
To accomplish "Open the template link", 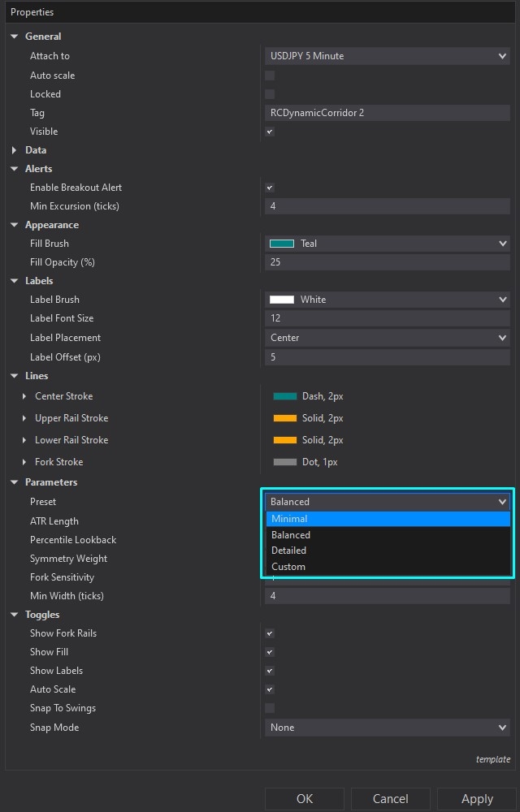I will [492, 759].
